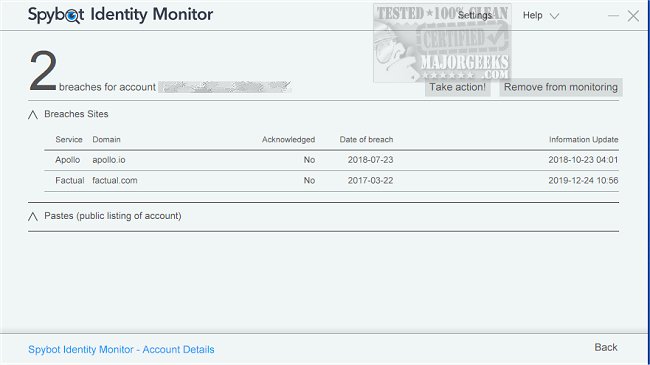Image resolution: width=650 pixels, height=365 pixels.
Task: Click the blurred account email address
Action: tap(225, 87)
